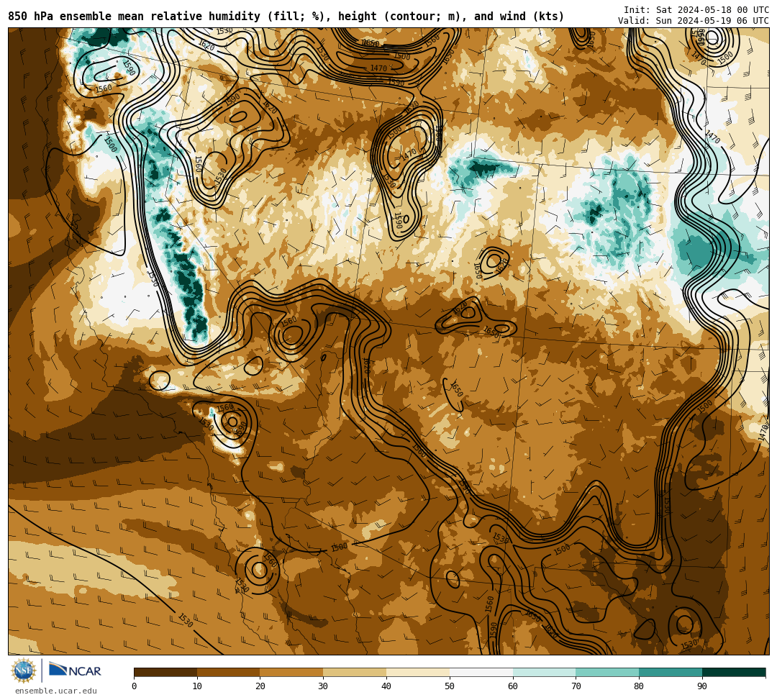Click the colorbar tick label 40

pos(386,686)
